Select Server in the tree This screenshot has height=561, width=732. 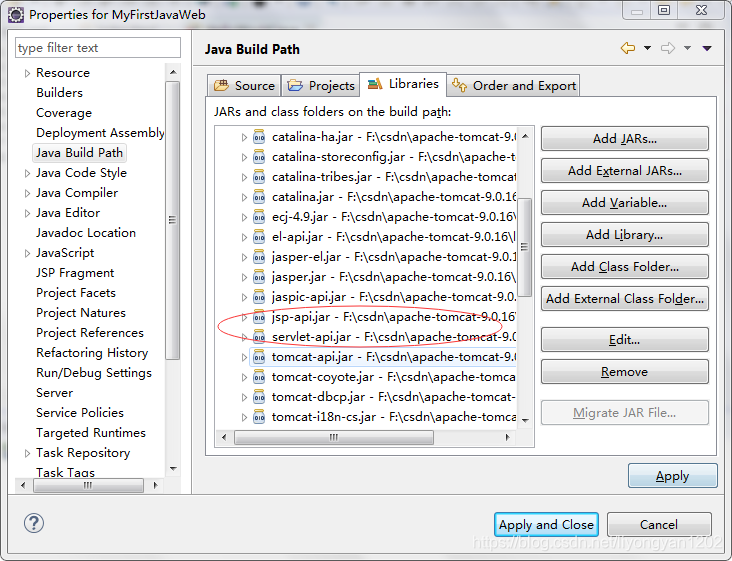point(55,393)
